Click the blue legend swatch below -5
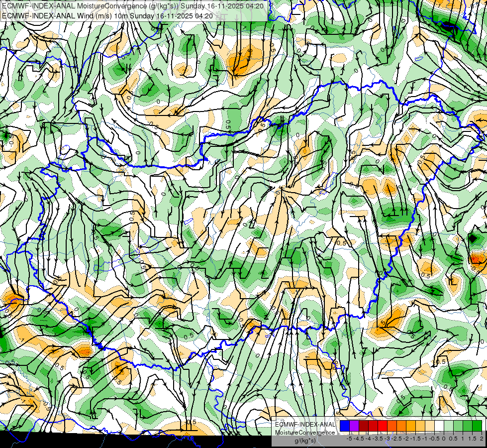The width and height of the screenshot is (487, 448). point(345,426)
